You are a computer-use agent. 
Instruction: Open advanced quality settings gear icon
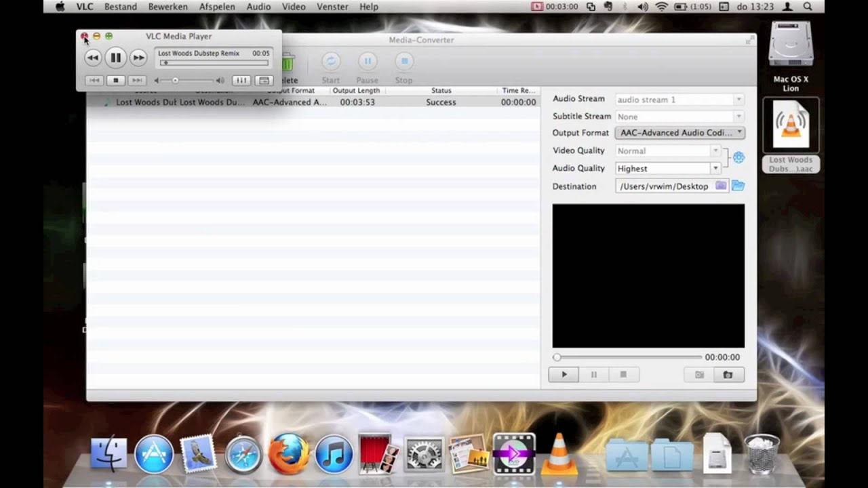pos(738,157)
